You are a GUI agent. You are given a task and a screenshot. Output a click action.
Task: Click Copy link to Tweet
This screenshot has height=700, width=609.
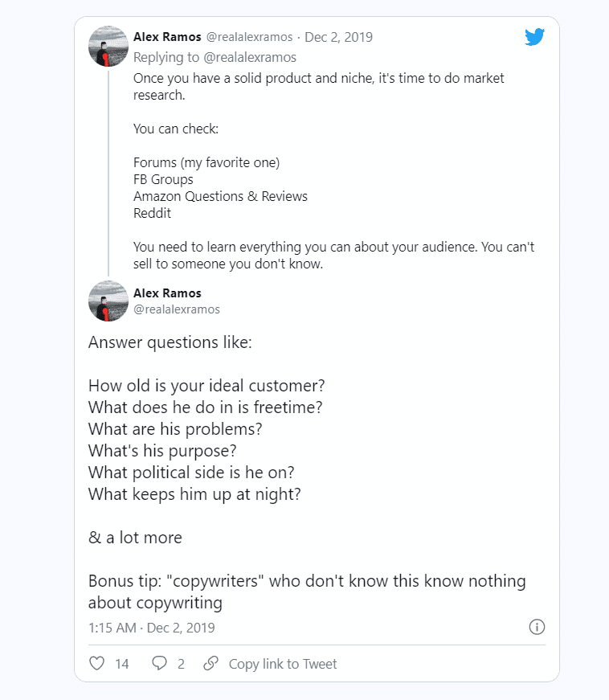pos(283,664)
